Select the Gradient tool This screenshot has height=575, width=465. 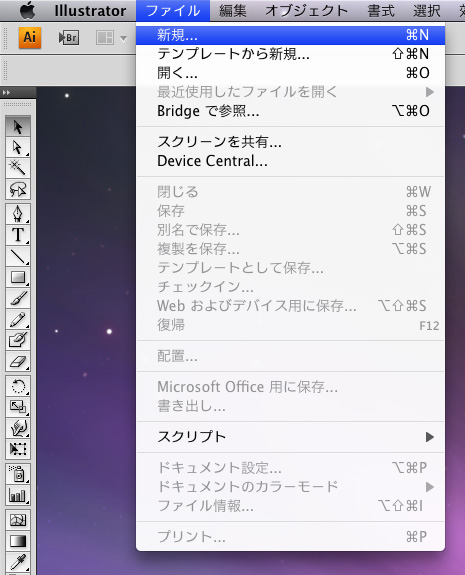(18, 541)
